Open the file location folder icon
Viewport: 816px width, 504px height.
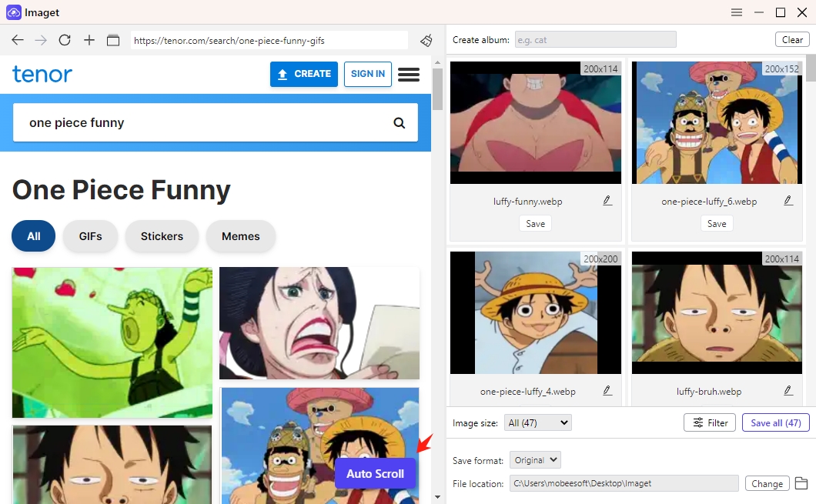click(801, 483)
